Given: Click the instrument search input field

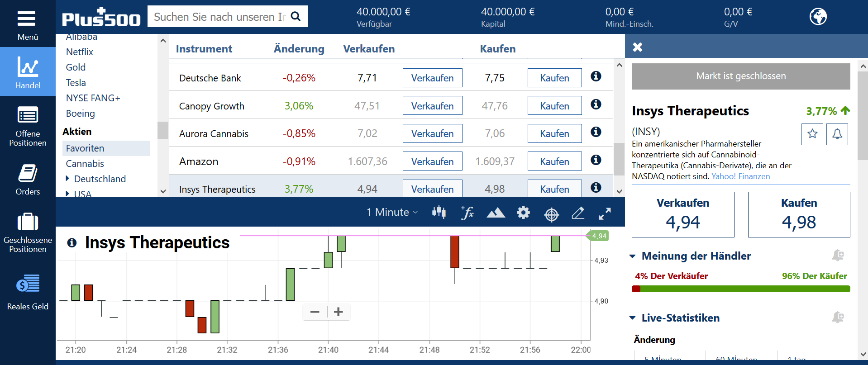Looking at the screenshot, I should pyautogui.click(x=219, y=17).
